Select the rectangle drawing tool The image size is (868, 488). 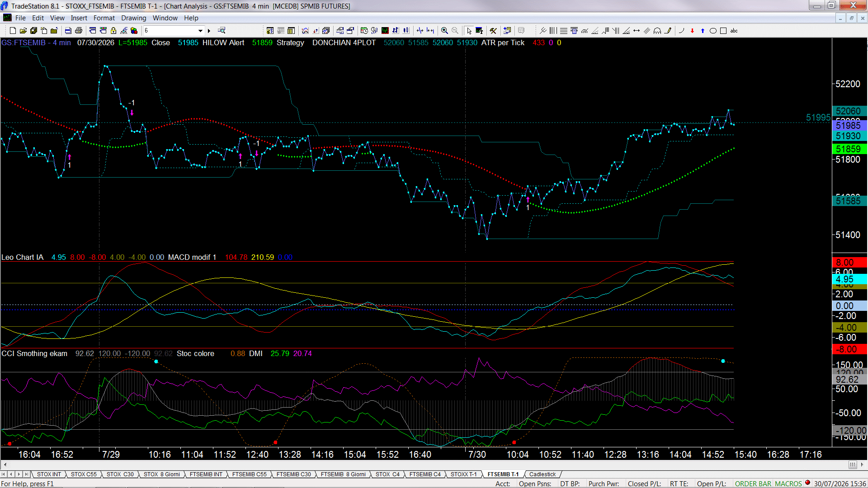[x=723, y=31]
